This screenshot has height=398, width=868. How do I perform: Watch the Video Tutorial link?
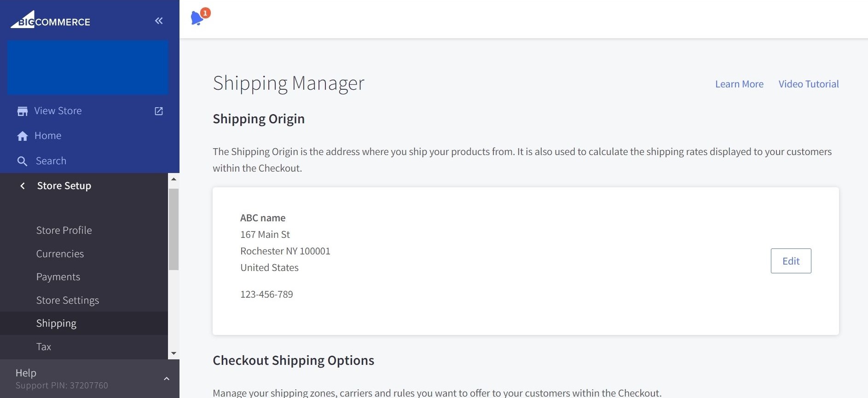[809, 84]
